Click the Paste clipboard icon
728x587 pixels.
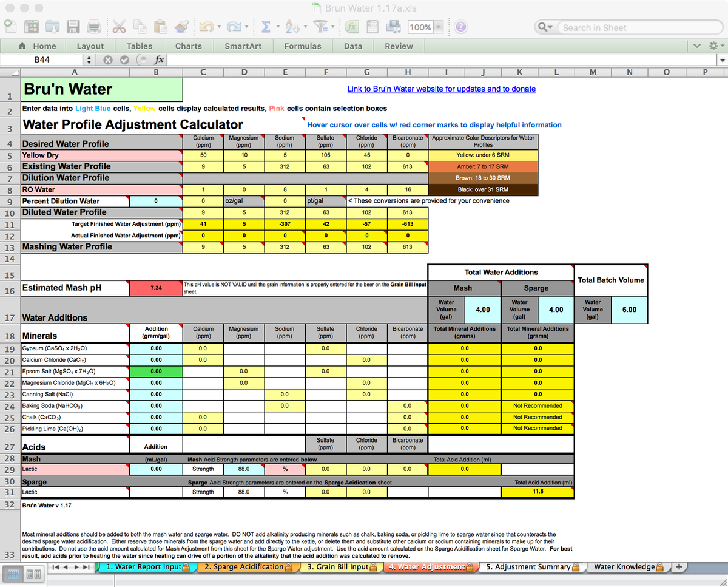pyautogui.click(x=159, y=27)
